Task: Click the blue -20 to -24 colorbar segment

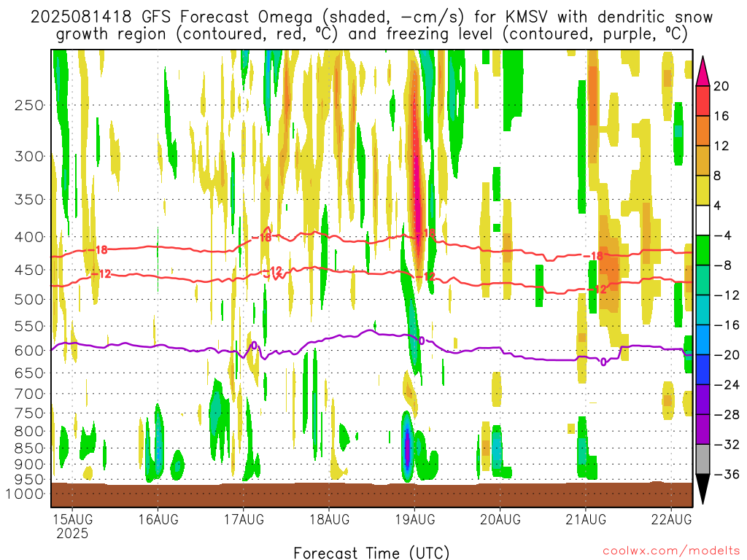Action: click(x=703, y=370)
